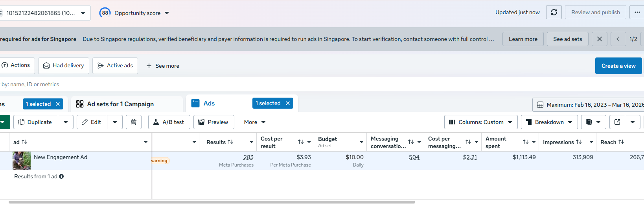Go to previous notification with left chevron
Screen dimensions: 644x211
point(618,39)
